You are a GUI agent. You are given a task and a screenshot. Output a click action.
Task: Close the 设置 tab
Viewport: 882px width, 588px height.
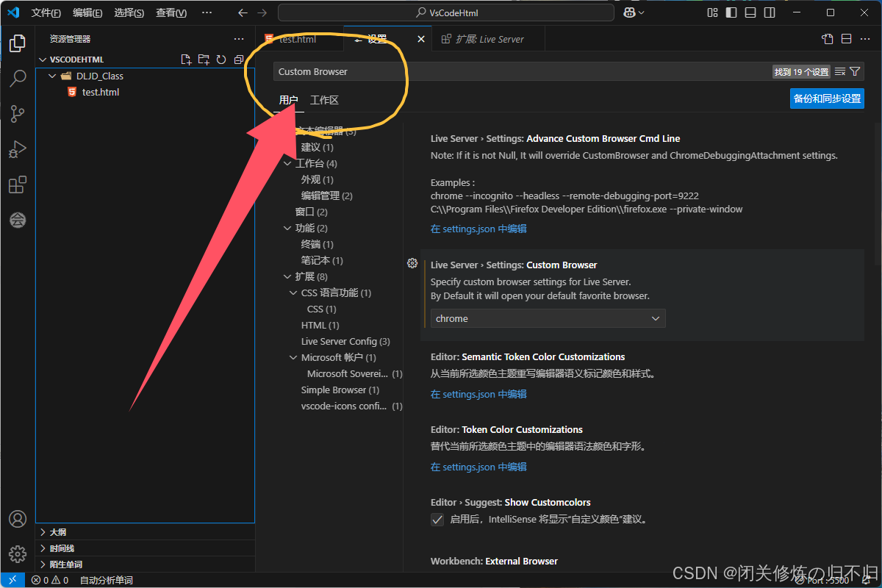tap(421, 39)
